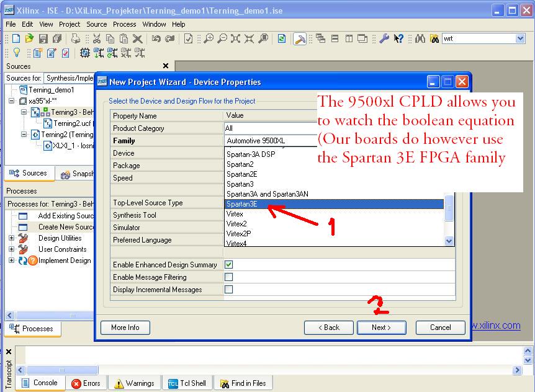Viewport: 535px width, 392px height.
Task: Open the Process menu
Action: click(124, 24)
